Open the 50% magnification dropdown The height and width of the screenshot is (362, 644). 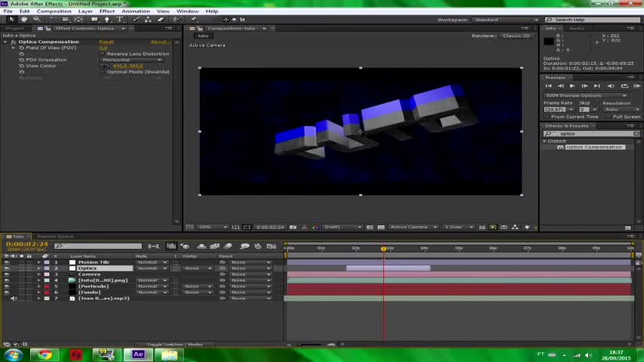coord(213,227)
